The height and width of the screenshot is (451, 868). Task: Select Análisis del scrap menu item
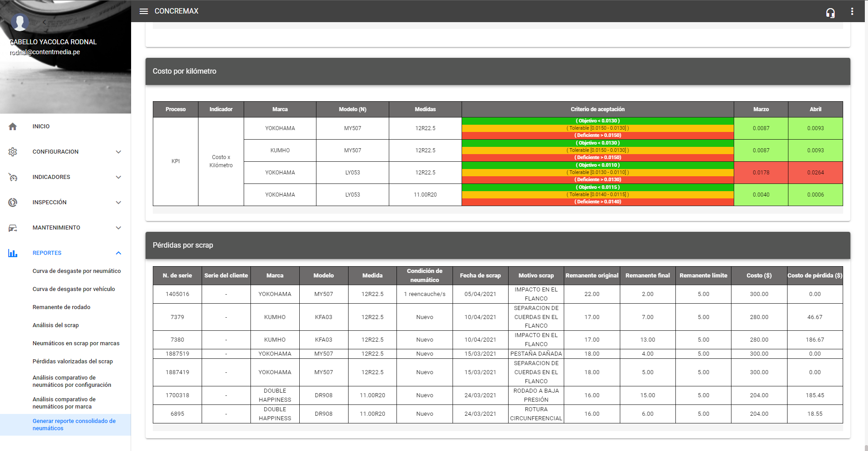point(56,325)
